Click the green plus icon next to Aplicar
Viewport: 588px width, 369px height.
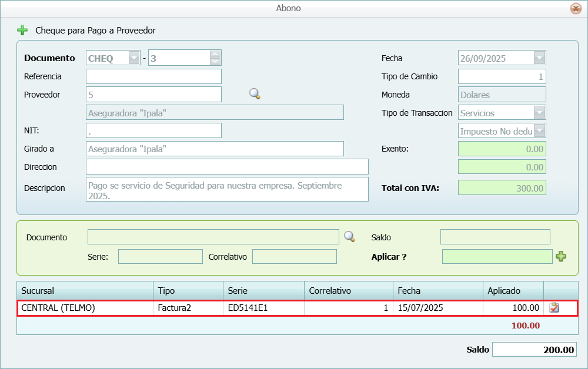561,256
